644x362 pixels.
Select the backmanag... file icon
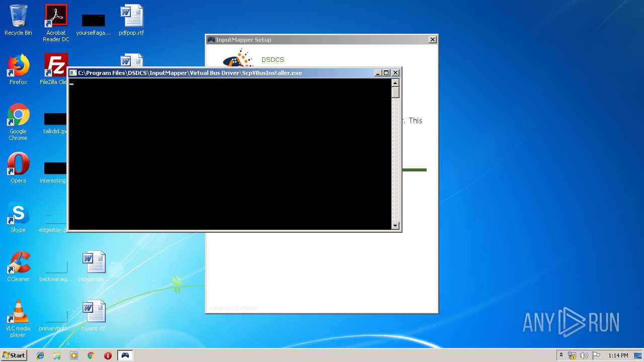56,271
